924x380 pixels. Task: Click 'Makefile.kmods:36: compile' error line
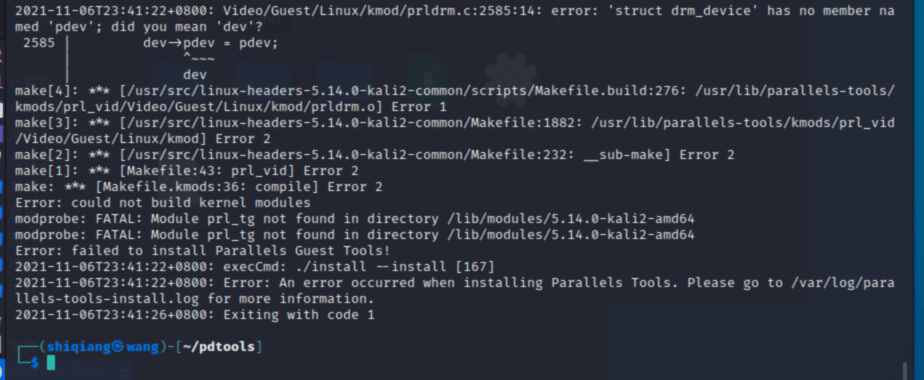pos(199,187)
